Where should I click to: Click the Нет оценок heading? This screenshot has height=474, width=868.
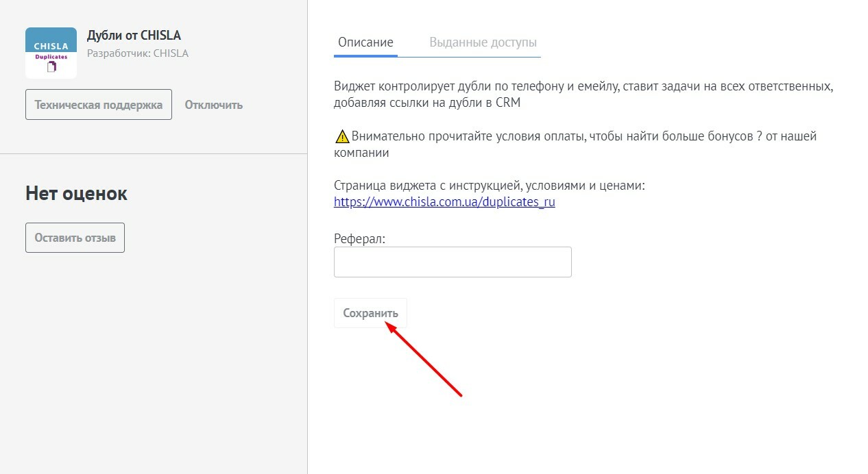[77, 193]
